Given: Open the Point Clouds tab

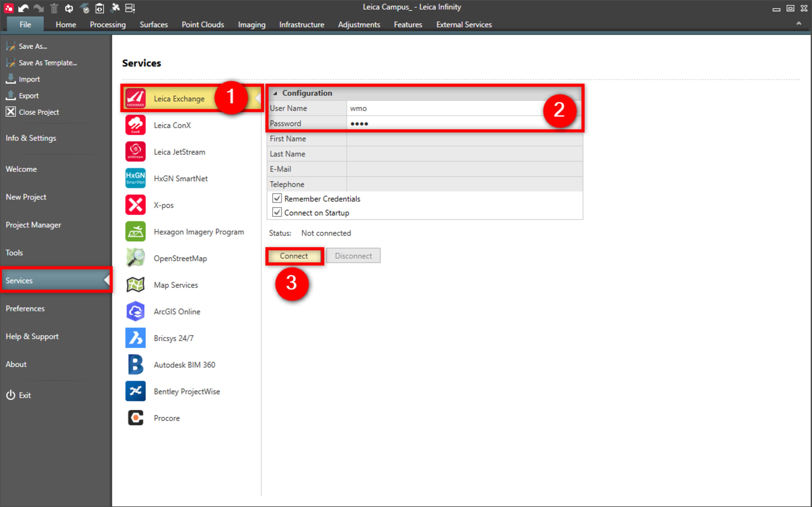Looking at the screenshot, I should pyautogui.click(x=203, y=24).
